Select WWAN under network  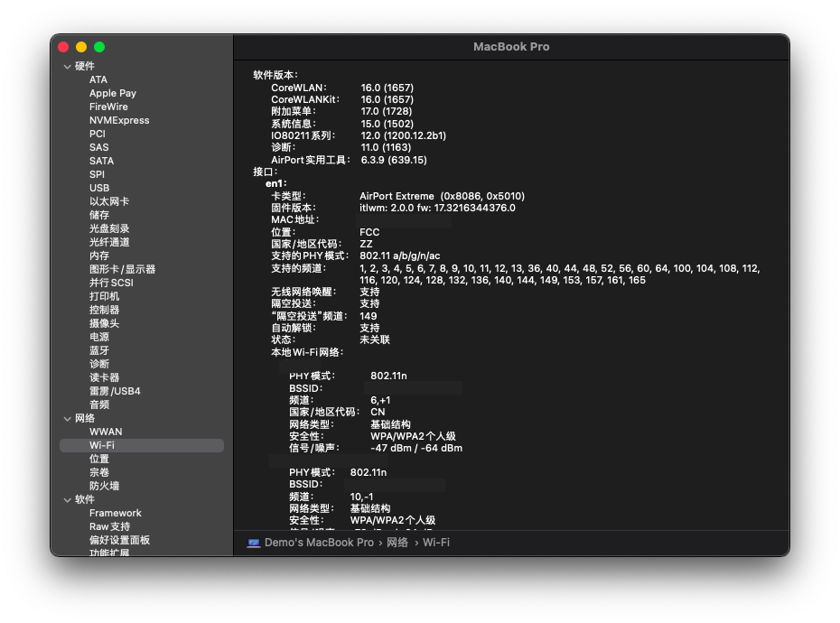tap(106, 432)
